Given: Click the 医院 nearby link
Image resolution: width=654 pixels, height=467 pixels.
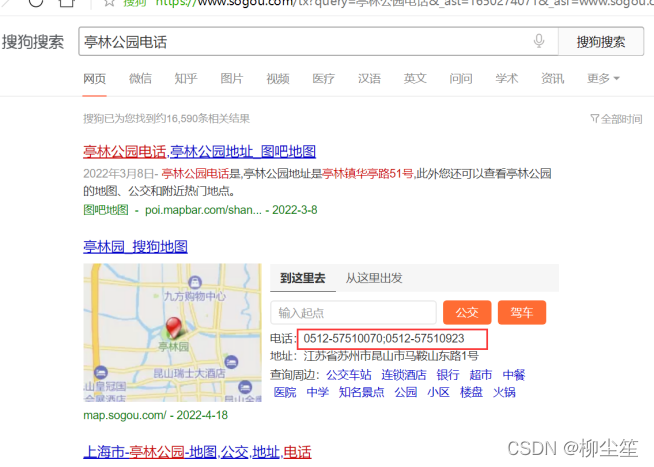Looking at the screenshot, I should coord(285,392).
